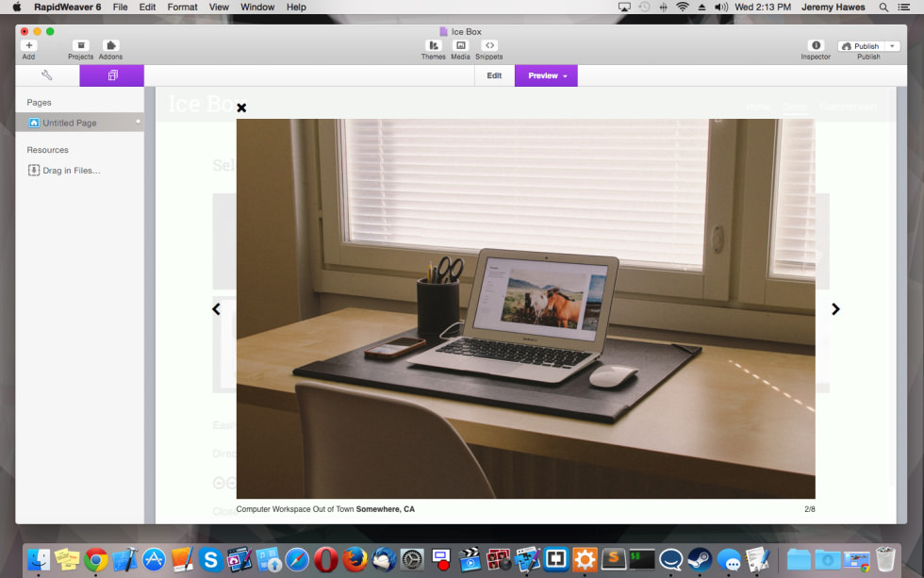Expand the Publish dropdown arrow
Image resolution: width=924 pixels, height=578 pixels.
892,46
